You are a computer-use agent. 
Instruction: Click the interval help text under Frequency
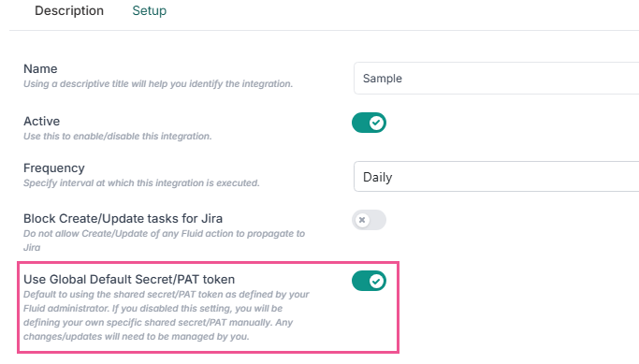(141, 183)
